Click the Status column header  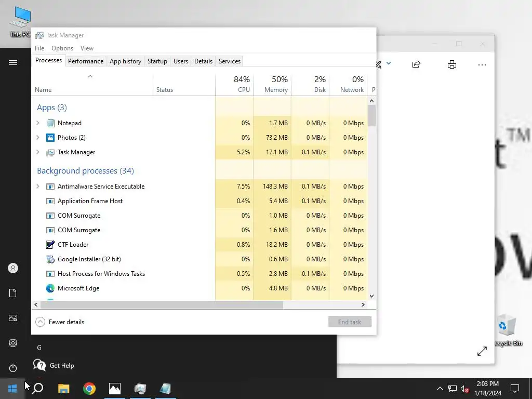point(184,85)
